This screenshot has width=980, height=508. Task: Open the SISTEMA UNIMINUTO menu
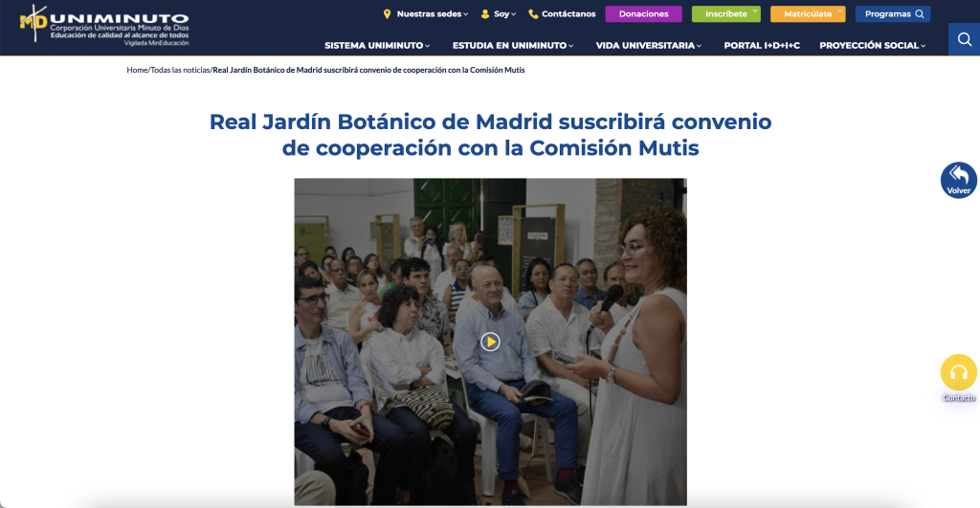tap(377, 46)
